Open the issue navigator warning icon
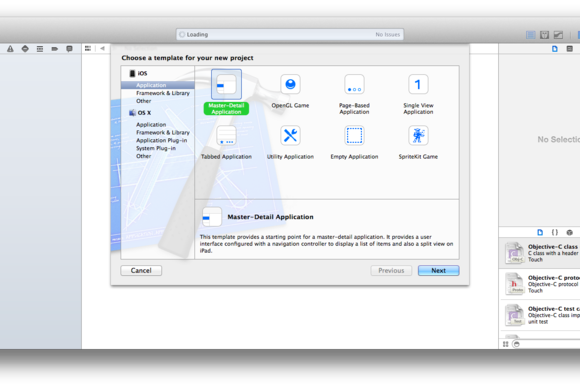The width and height of the screenshot is (580, 388). (10, 49)
